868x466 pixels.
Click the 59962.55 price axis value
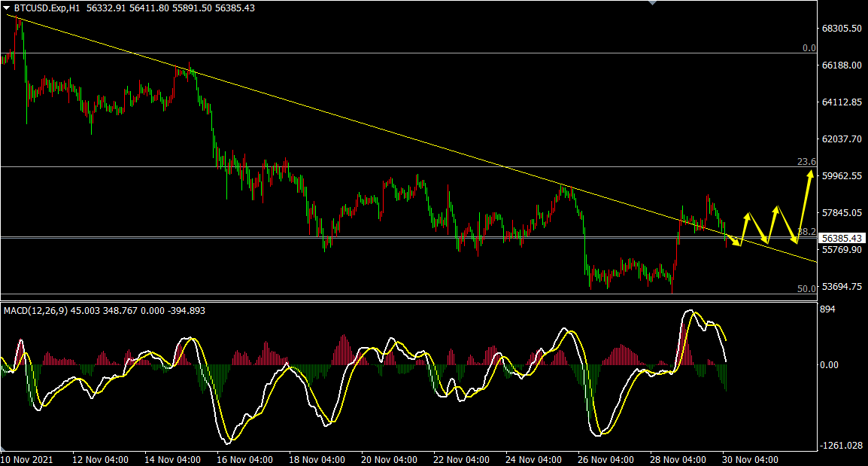(x=841, y=176)
